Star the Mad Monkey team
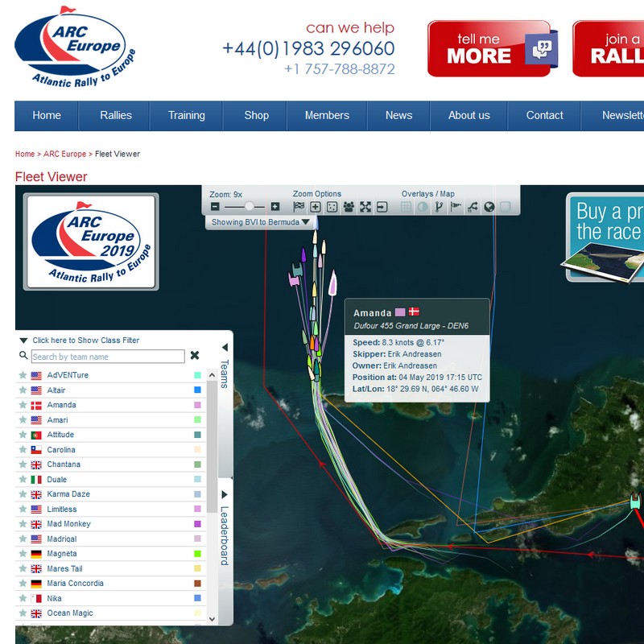644x644 pixels. click(x=23, y=524)
